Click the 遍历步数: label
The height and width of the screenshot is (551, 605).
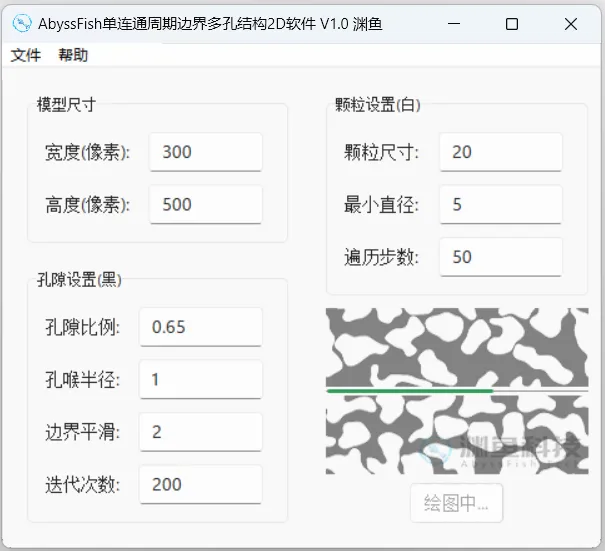(381, 257)
